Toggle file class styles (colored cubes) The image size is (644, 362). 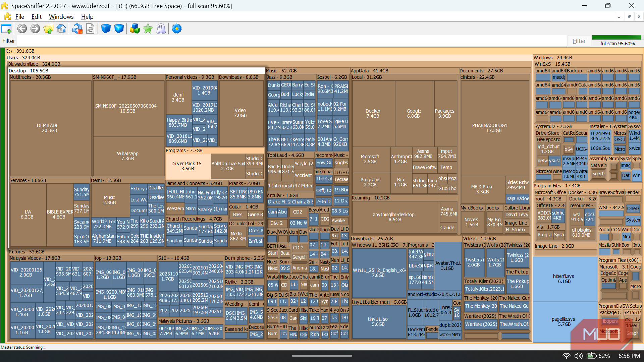[x=135, y=29]
